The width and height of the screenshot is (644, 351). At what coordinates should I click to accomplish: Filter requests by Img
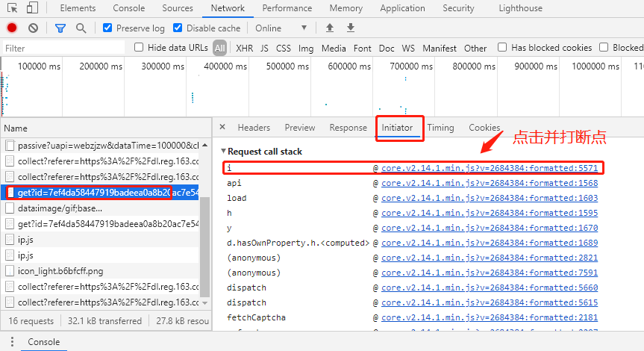pyautogui.click(x=305, y=48)
